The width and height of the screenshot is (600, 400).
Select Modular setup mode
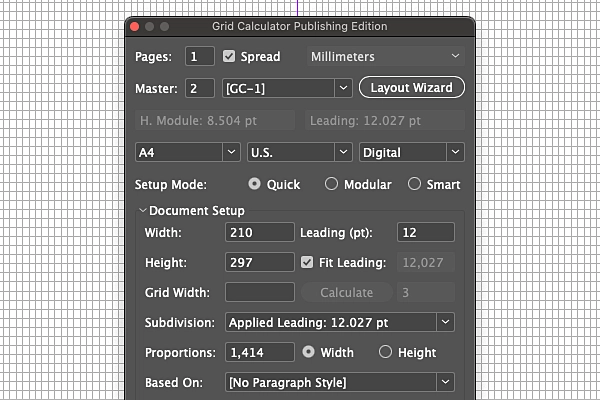pos(331,184)
